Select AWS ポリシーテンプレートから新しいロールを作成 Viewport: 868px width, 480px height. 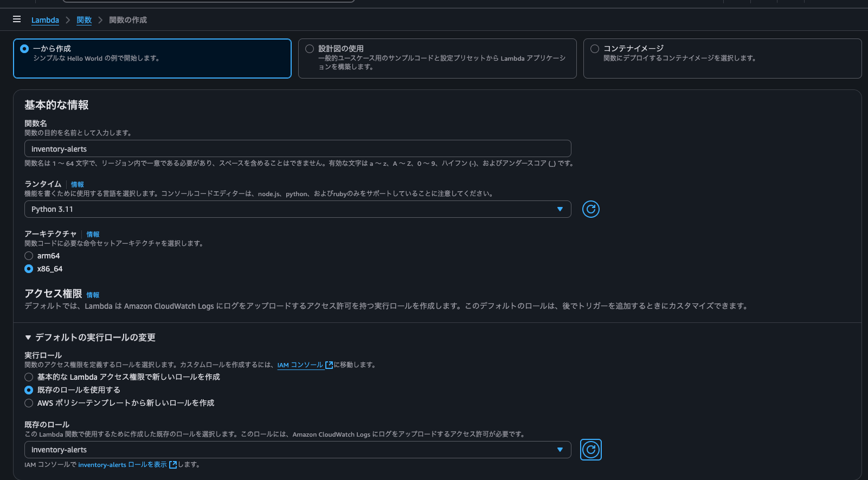point(29,403)
